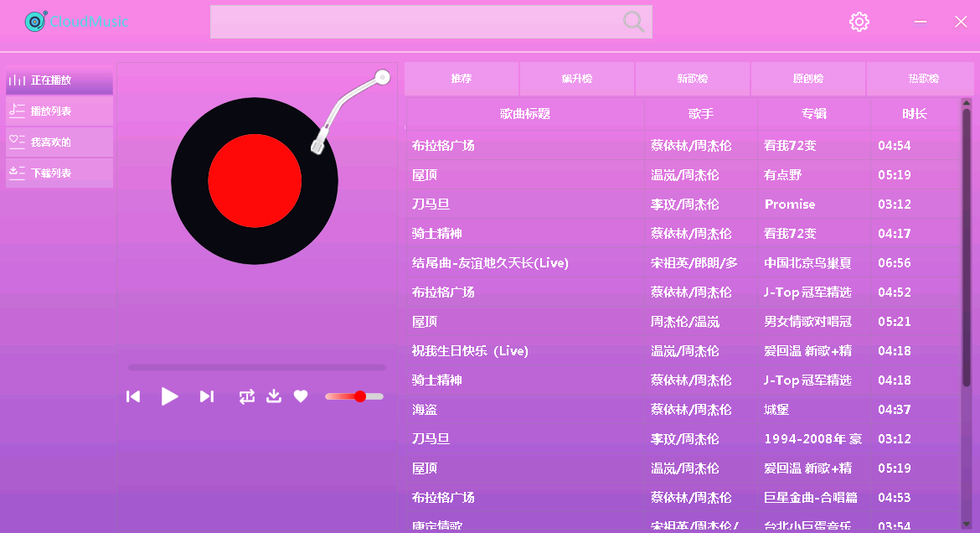Viewport: 980px width, 533px height.
Task: Skip to the previous track
Action: pos(133,396)
